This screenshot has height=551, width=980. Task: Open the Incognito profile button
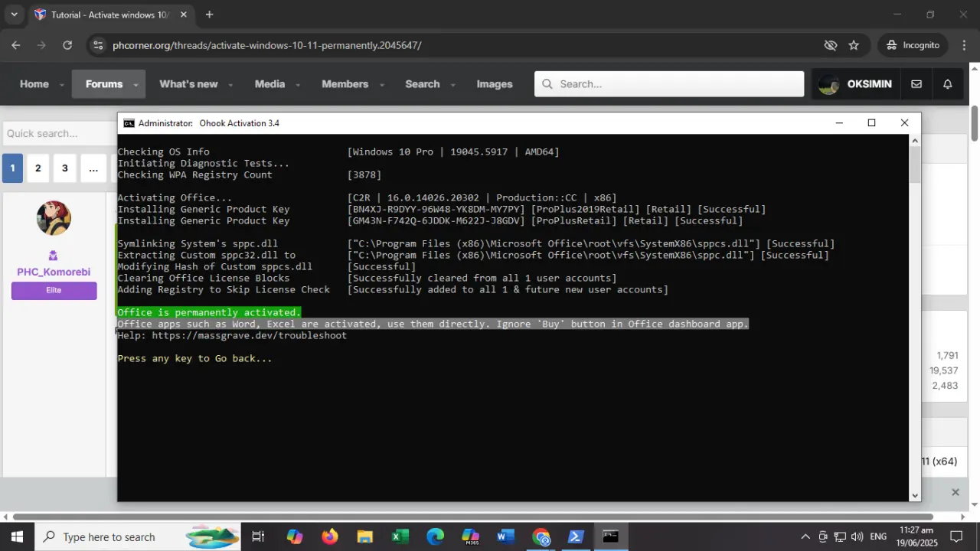point(913,45)
